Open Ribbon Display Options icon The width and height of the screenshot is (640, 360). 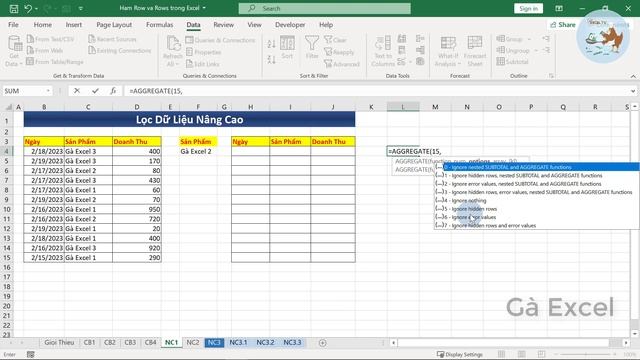559,9
